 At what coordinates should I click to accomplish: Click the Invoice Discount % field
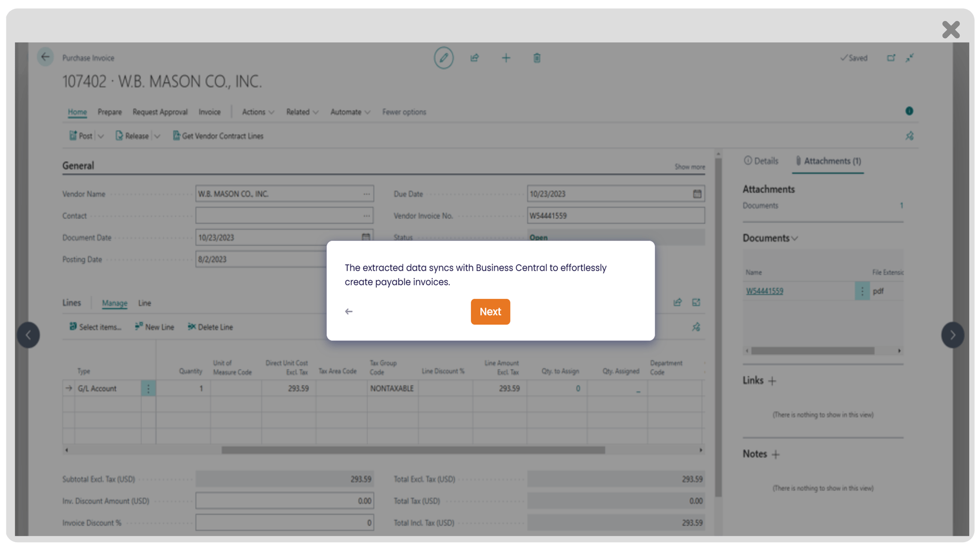click(284, 523)
